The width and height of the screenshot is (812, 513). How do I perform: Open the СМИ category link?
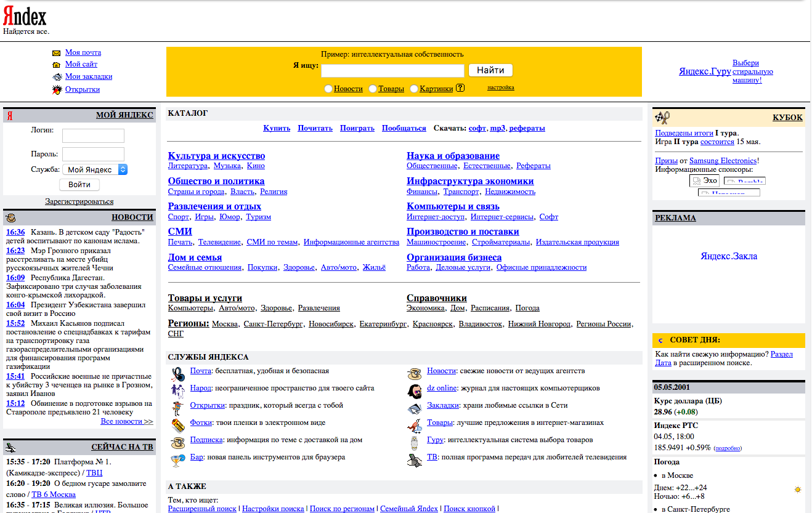pos(180,232)
